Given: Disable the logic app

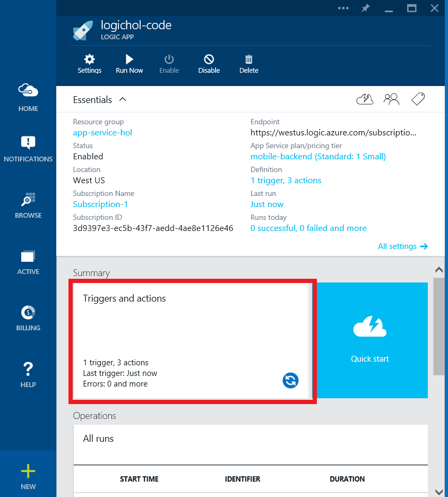Looking at the screenshot, I should pos(209,64).
